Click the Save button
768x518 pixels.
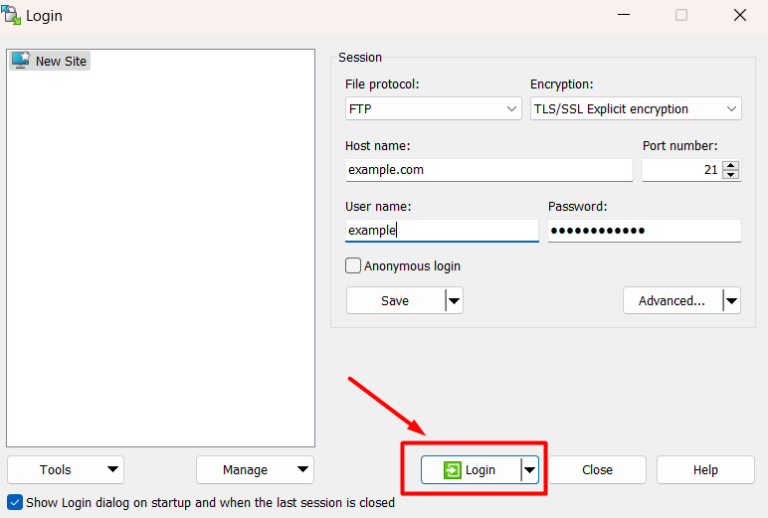[394, 301]
